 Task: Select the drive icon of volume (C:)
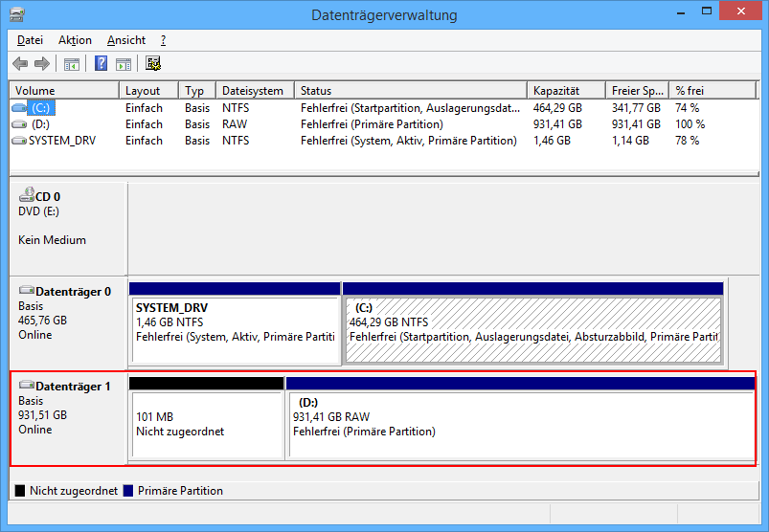pyautogui.click(x=19, y=108)
